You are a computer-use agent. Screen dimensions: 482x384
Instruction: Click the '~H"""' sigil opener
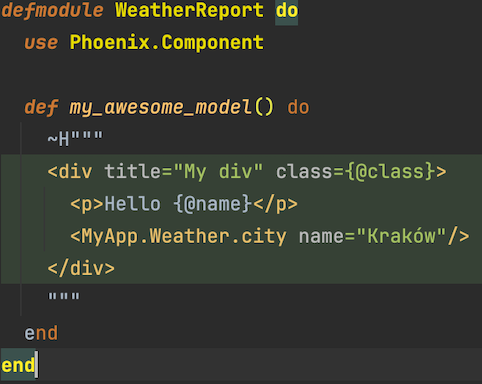pyautogui.click(x=75, y=138)
